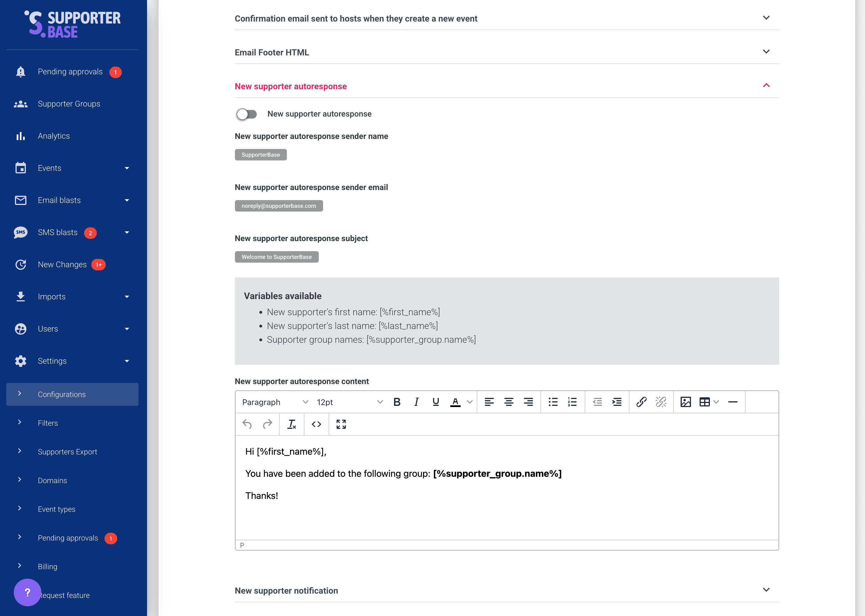Screen dimensions: 865x616
Task: Click the Undo icon in the editor
Action: pyautogui.click(x=247, y=424)
